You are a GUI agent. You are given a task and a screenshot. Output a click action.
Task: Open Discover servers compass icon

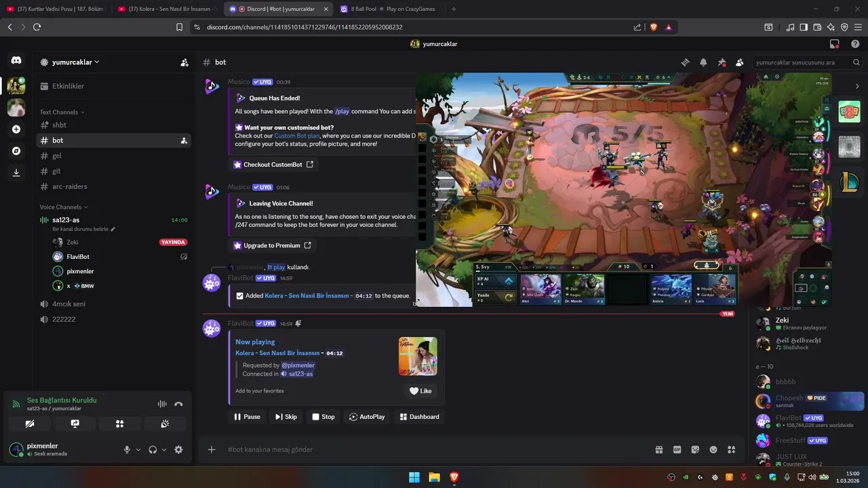click(16, 150)
